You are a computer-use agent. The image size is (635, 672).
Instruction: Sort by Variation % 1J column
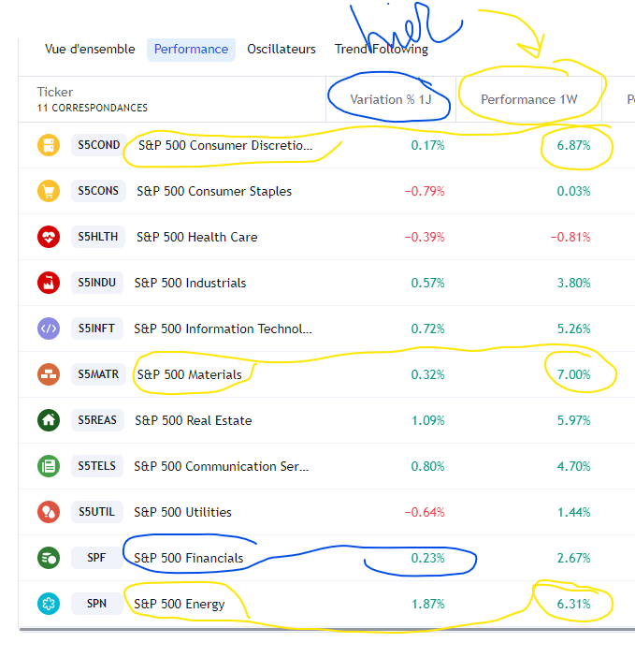pyautogui.click(x=389, y=99)
